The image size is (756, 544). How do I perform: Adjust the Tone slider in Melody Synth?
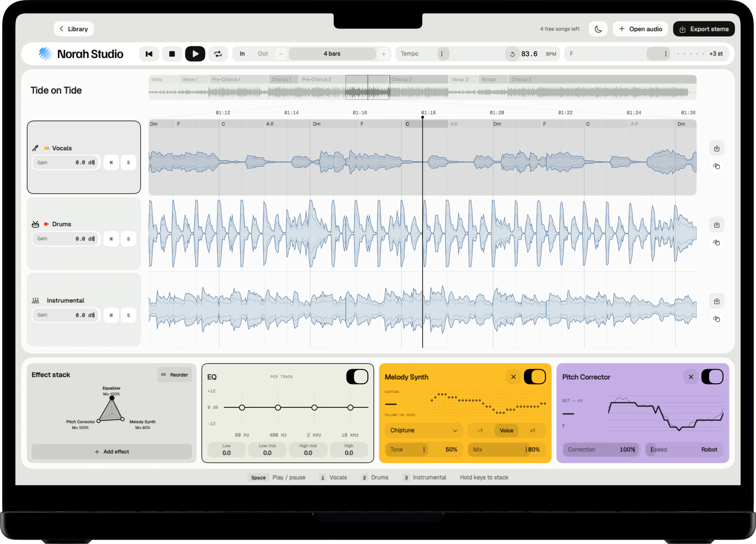(424, 449)
